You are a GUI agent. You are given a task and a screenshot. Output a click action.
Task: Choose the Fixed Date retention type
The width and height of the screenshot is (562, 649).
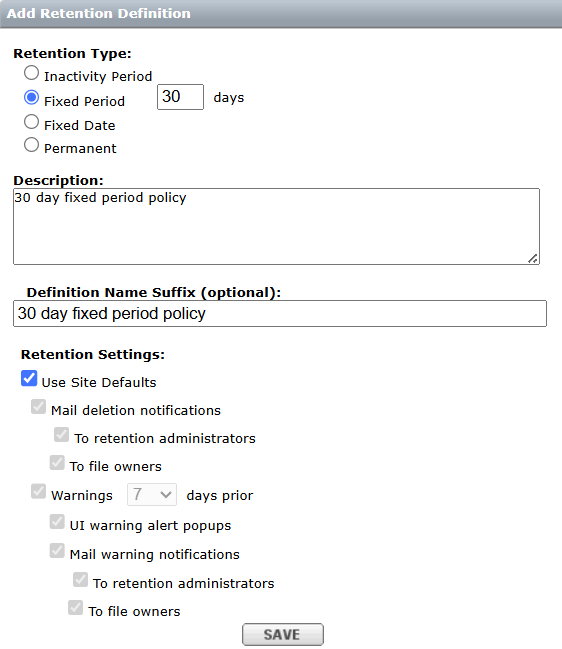tap(31, 122)
